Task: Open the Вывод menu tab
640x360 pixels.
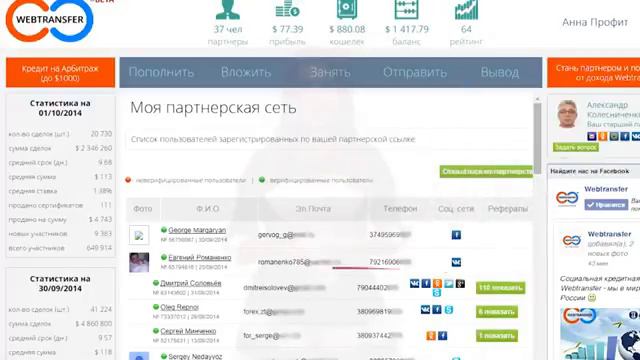Action: click(x=500, y=72)
